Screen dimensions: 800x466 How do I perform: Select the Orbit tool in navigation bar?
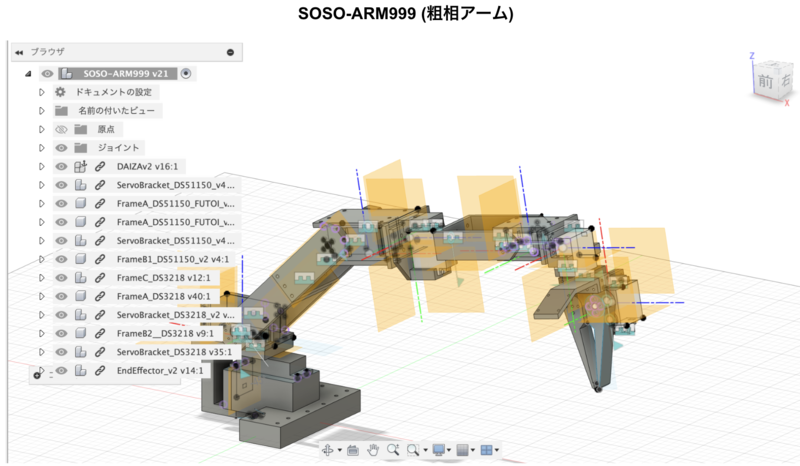pos(328,450)
